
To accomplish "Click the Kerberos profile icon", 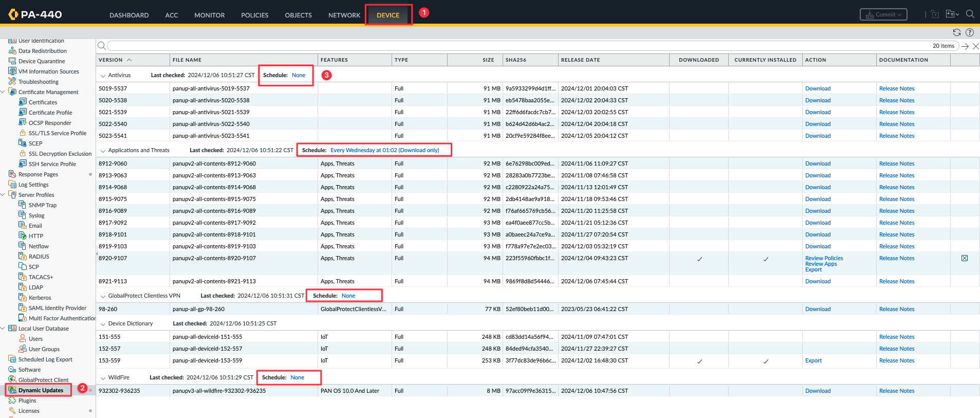I will pos(23,298).
